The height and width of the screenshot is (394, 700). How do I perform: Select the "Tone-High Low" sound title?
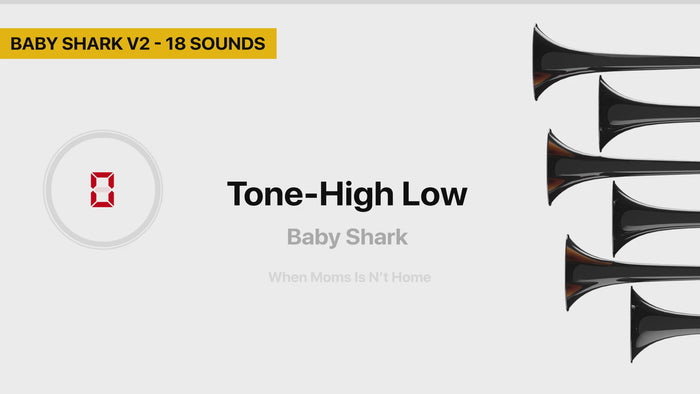point(347,194)
